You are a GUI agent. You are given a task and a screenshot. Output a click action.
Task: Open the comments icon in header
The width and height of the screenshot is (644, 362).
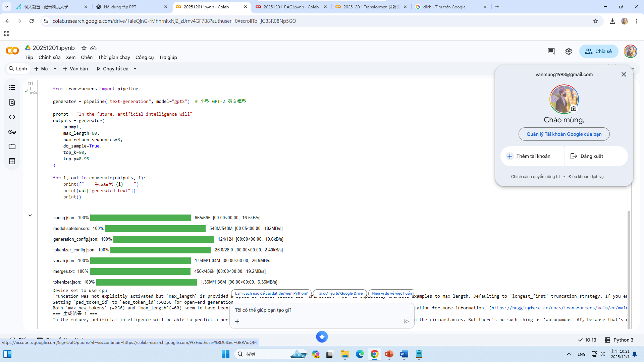(x=551, y=51)
